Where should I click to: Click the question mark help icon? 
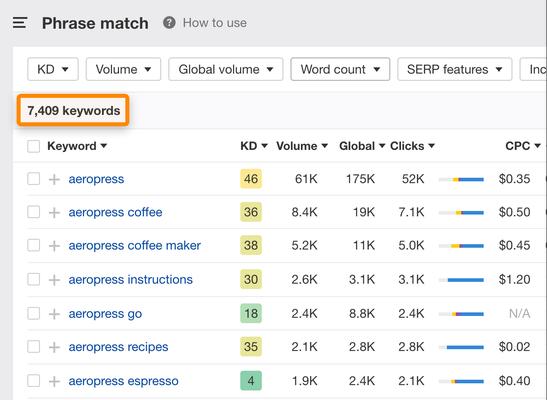tap(169, 23)
